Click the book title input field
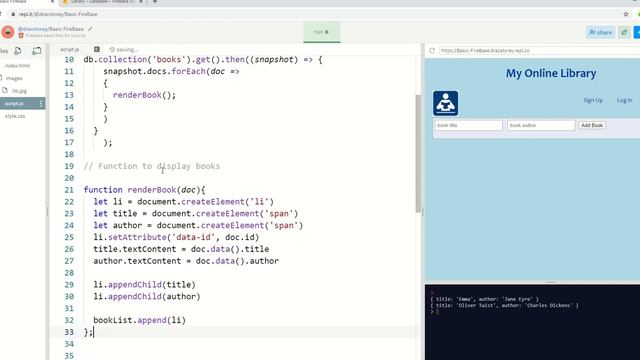The image size is (640, 360). 469,125
